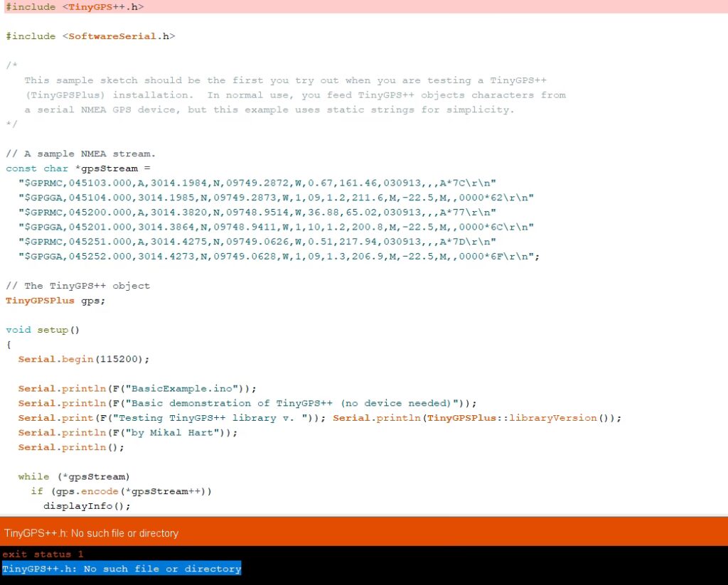The height and width of the screenshot is (585, 728).
Task: Click the $GPGGA,045104.000 string line
Action: click(x=276, y=198)
